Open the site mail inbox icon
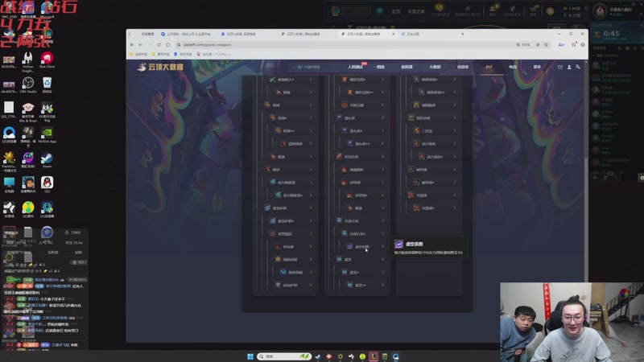Viewport: 644px width, 362px height. point(559,67)
